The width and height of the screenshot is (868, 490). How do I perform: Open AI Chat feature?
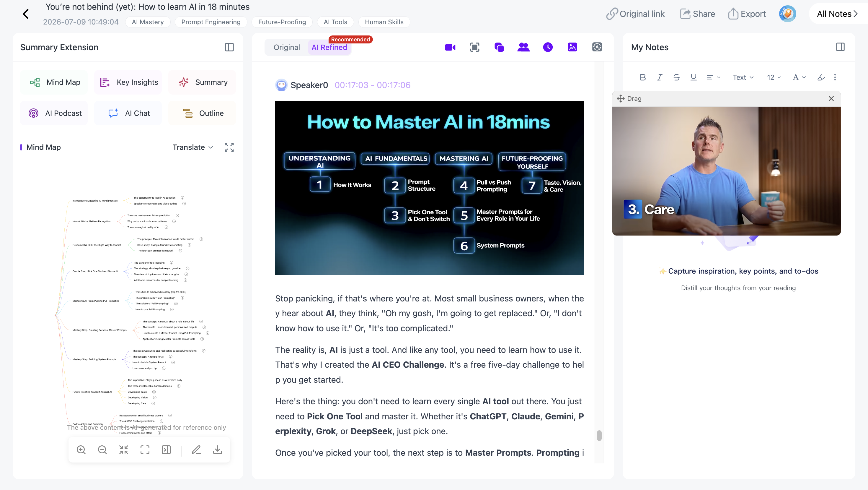(x=129, y=113)
